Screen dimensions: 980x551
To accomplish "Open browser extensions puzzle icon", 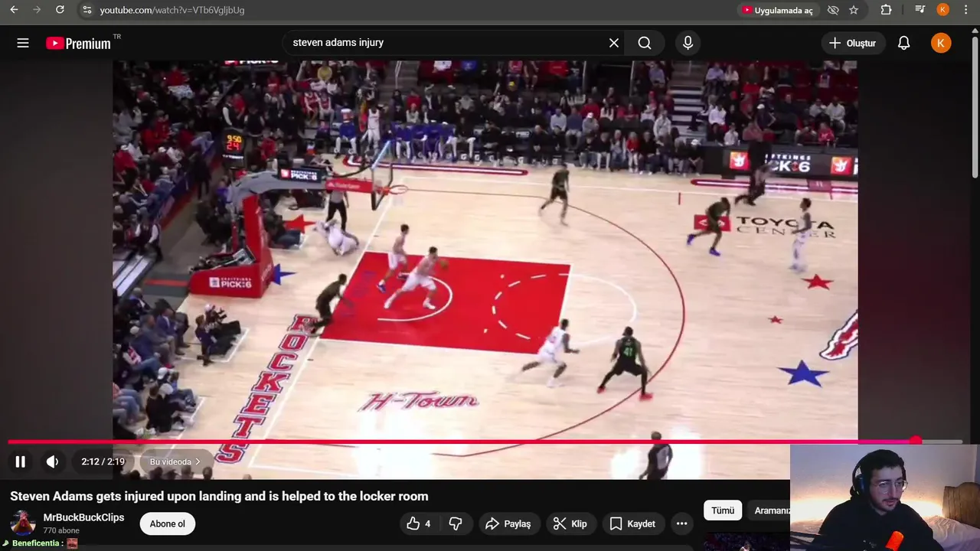I will click(x=886, y=10).
